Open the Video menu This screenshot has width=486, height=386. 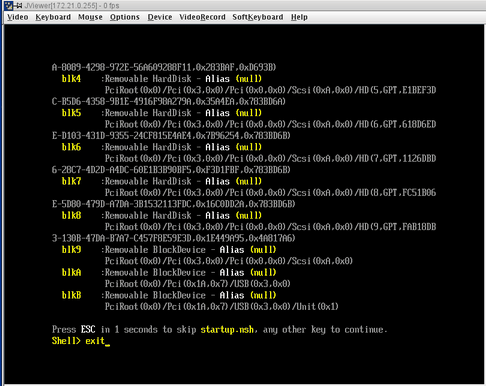[x=18, y=17]
